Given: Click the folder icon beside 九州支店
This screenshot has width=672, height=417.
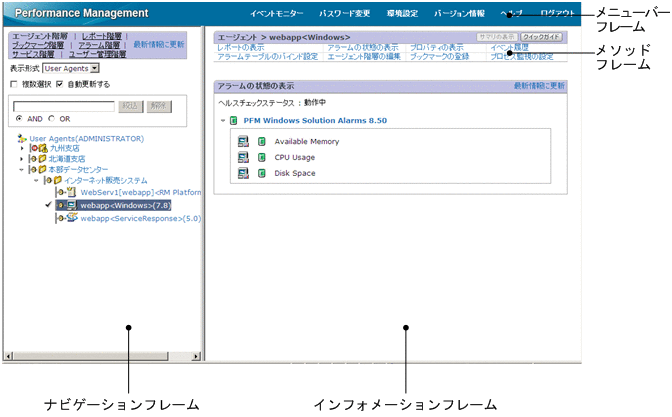Looking at the screenshot, I should tap(43, 148).
